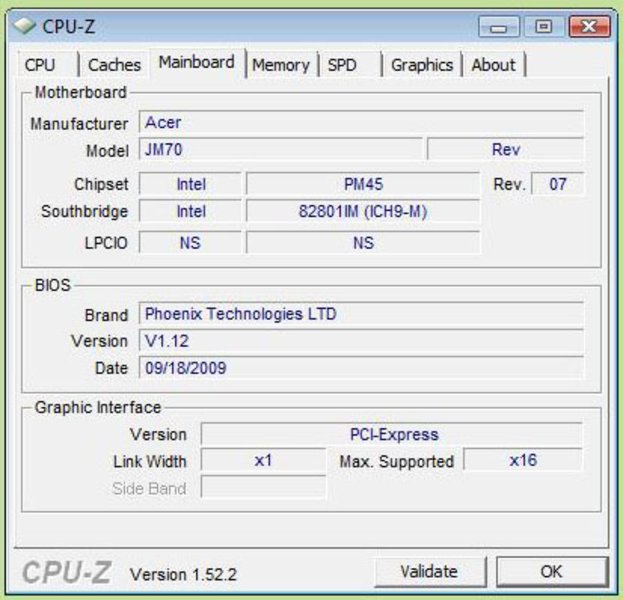The height and width of the screenshot is (600, 623).
Task: Click the LPCIO label
Action: (106, 243)
